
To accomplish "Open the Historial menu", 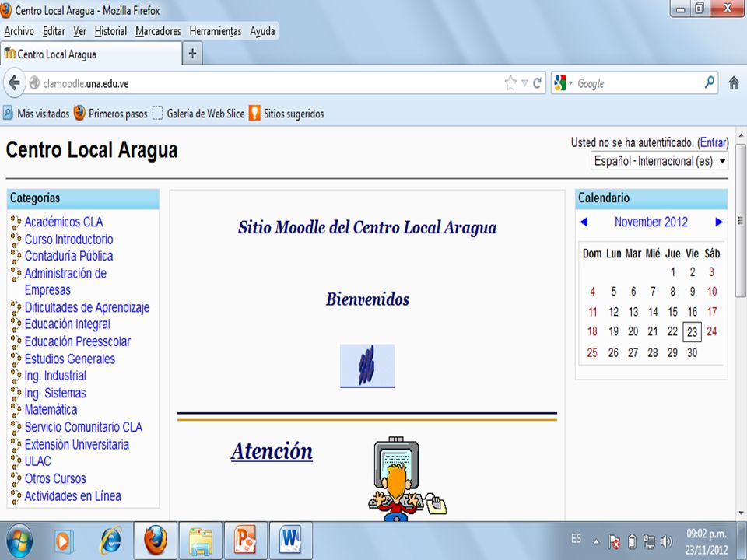I will click(x=110, y=31).
